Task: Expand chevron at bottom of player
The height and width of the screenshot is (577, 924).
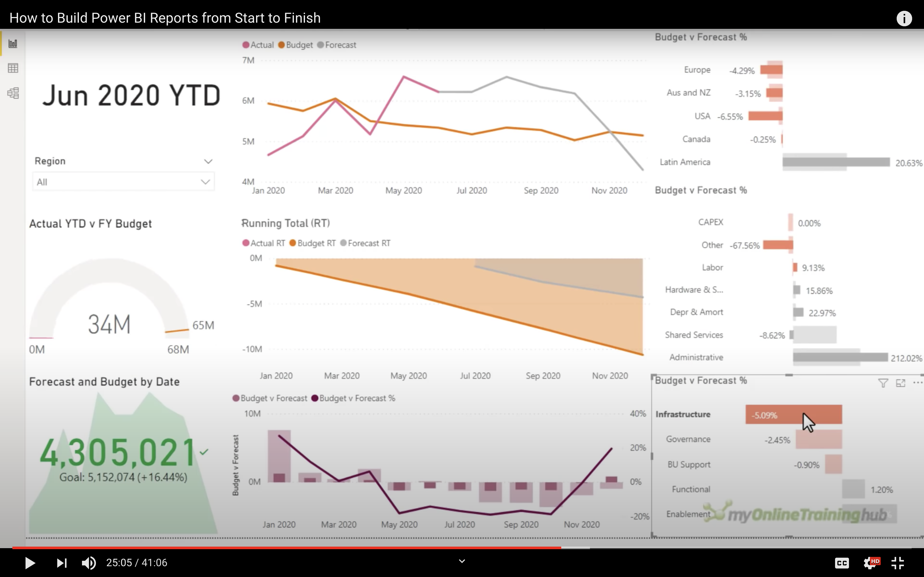Action: coord(462,561)
